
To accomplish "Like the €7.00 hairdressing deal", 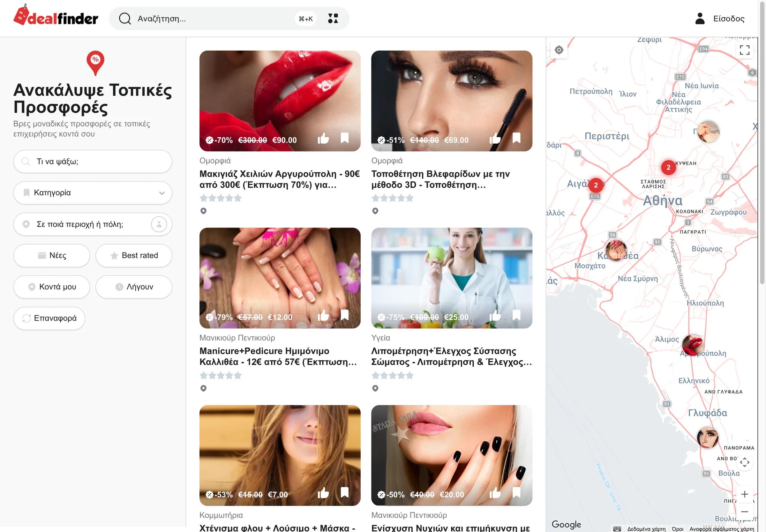I will (x=323, y=492).
